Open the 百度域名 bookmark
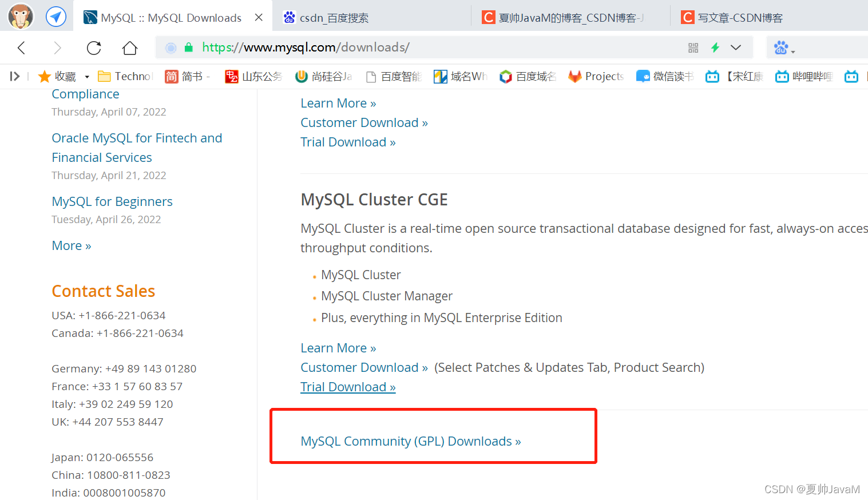This screenshot has width=868, height=500. coord(528,76)
